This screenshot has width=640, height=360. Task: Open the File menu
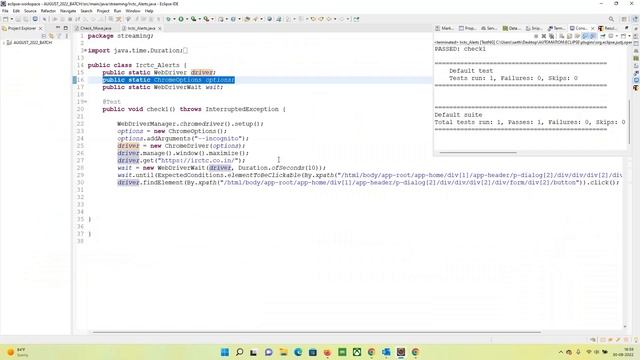5,11
